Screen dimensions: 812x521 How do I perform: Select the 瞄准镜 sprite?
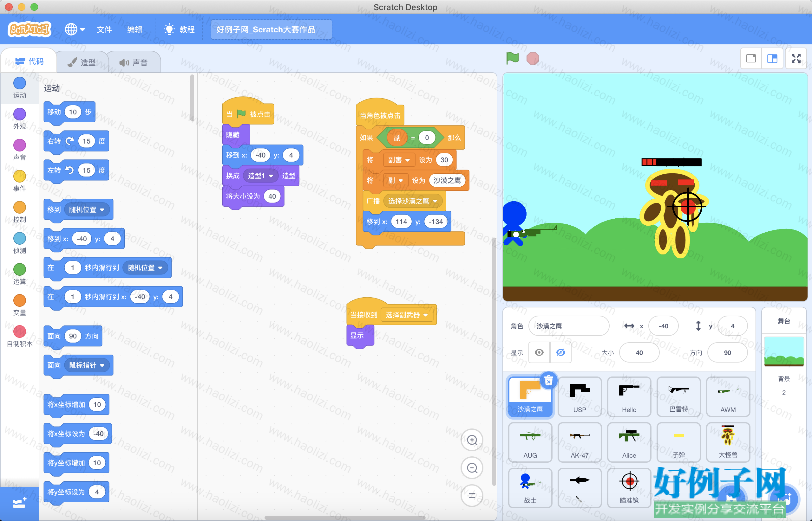[629, 488]
